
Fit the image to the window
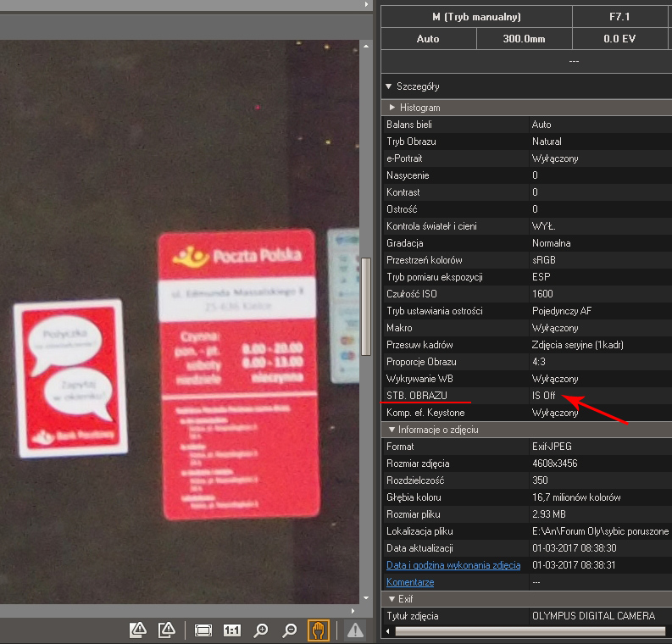click(x=203, y=630)
